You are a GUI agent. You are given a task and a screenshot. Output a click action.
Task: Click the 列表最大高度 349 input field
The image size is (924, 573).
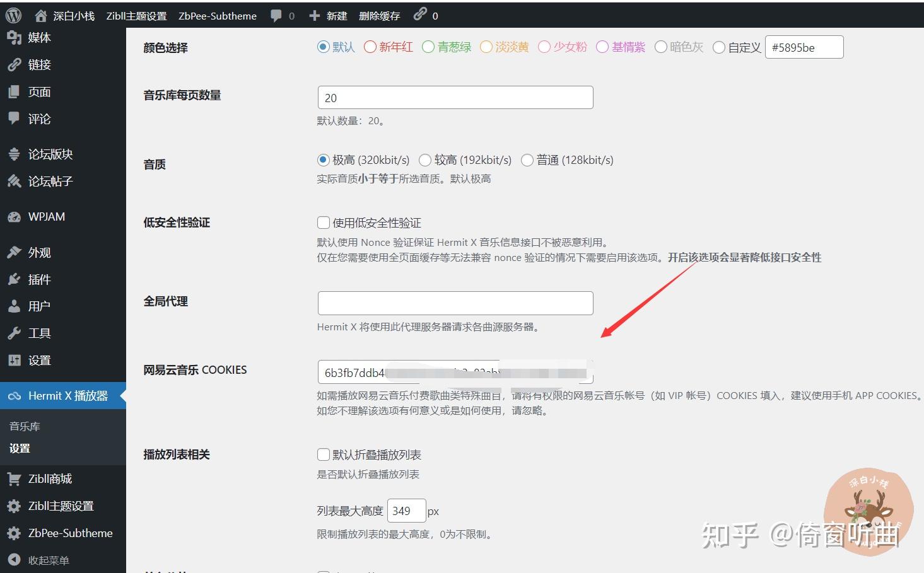406,511
